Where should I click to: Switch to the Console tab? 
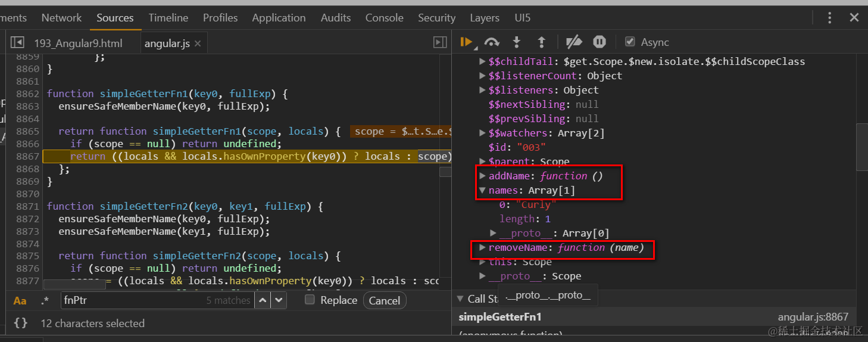click(x=385, y=18)
